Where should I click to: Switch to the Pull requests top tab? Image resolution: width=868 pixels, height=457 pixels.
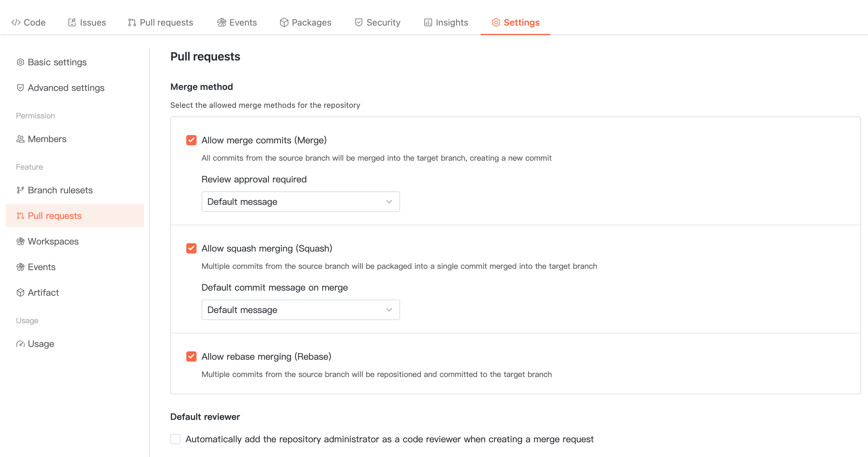[161, 23]
